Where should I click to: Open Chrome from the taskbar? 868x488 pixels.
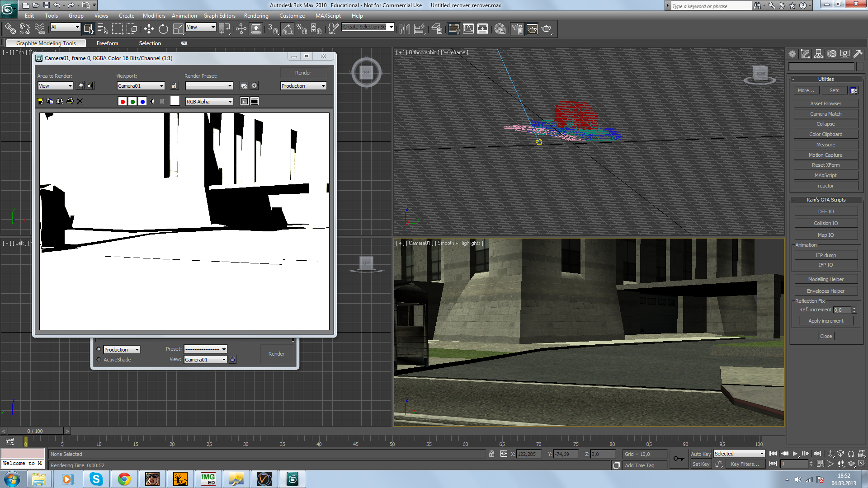pos(124,479)
